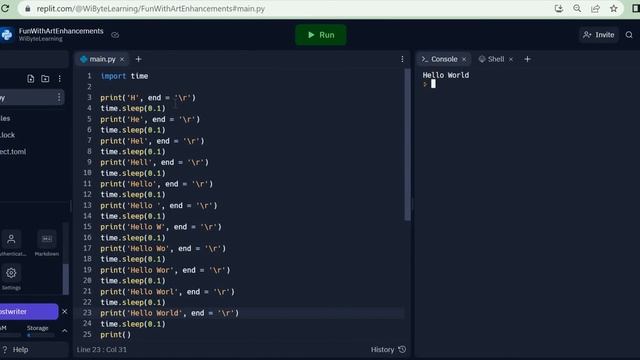The image size is (640, 360).
Task: Click the green Run button
Action: click(x=321, y=35)
